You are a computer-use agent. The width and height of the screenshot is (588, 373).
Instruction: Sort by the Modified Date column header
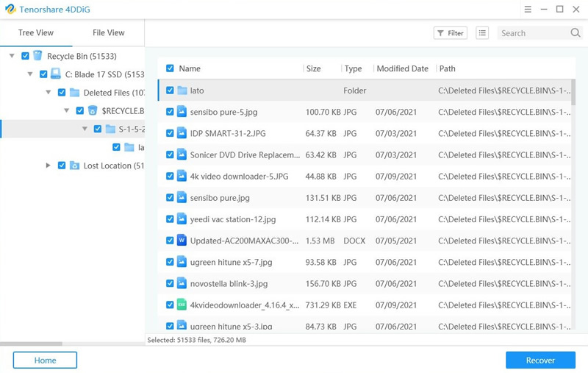(402, 68)
